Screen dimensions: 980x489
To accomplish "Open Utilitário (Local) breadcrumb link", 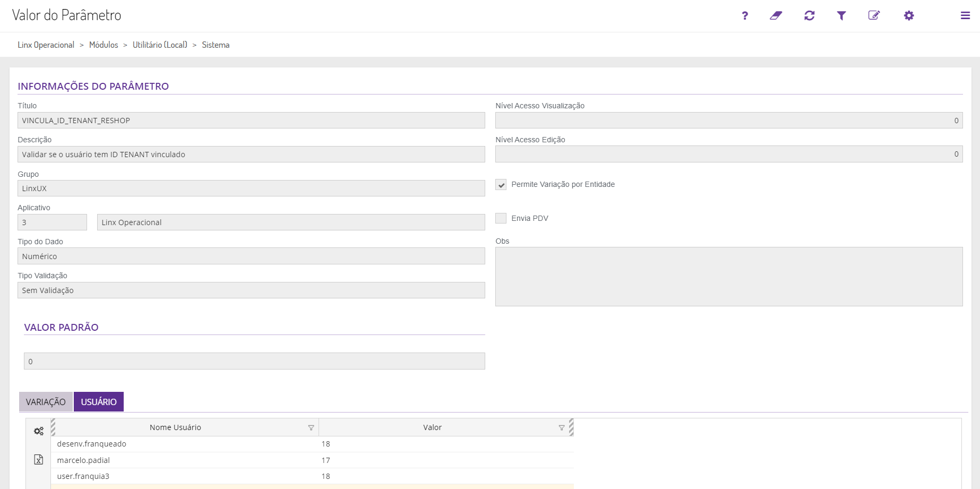I will [160, 45].
